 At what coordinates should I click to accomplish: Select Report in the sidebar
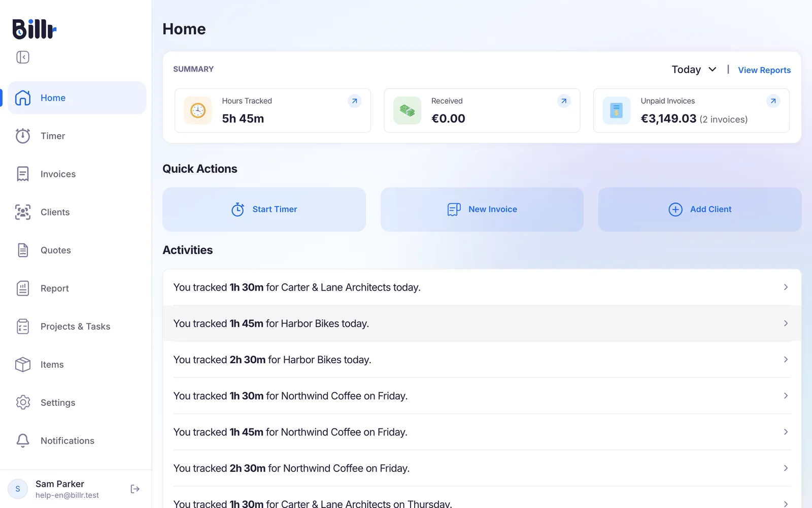77,288
